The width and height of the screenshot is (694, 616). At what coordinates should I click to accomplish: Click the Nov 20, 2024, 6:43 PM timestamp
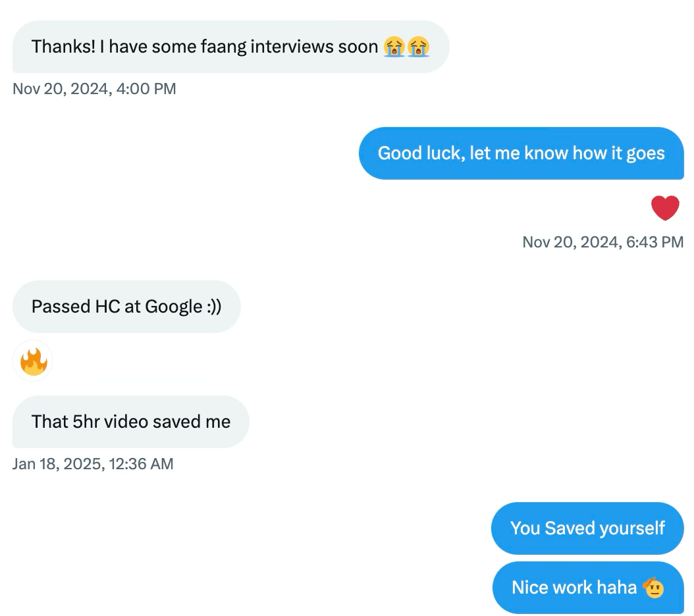[x=602, y=242]
